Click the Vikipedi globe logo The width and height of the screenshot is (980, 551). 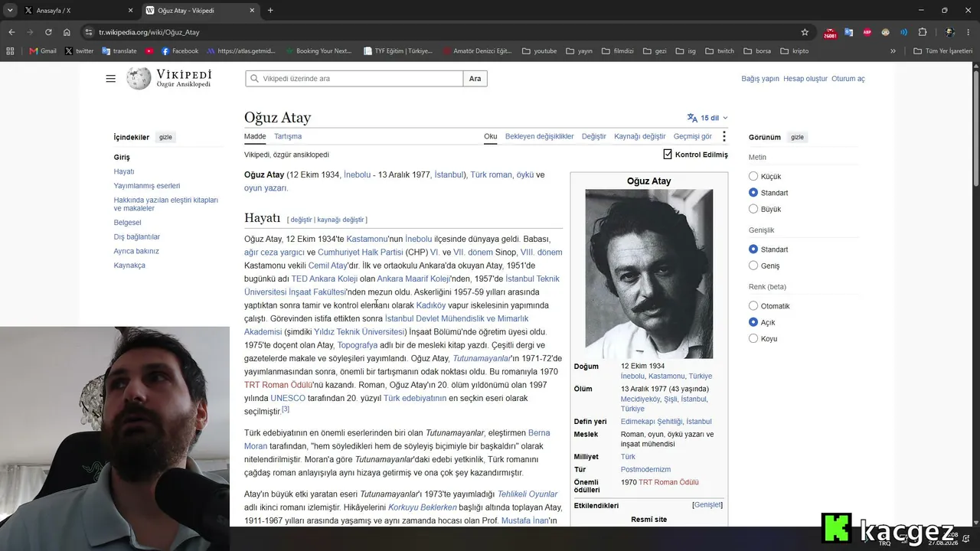coord(139,78)
